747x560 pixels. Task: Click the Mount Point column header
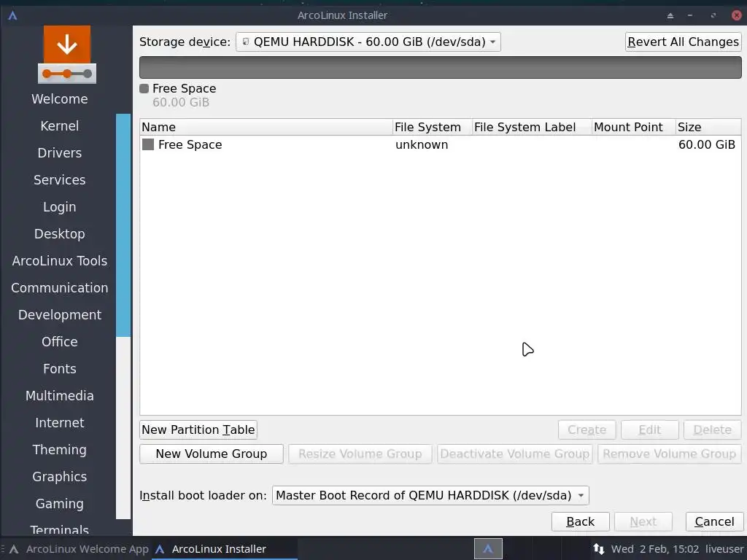(x=633, y=127)
